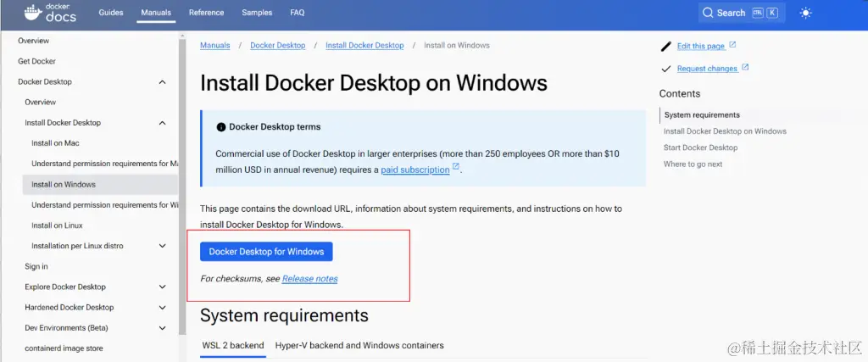This screenshot has height=362, width=868.
Task: Click external-link icon after paid subscription
Action: pyautogui.click(x=455, y=166)
